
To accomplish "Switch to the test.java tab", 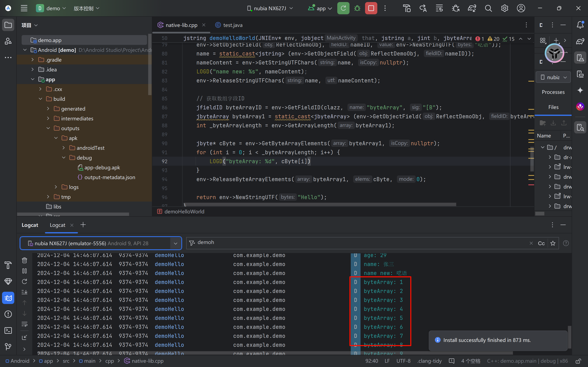I will 232,25.
